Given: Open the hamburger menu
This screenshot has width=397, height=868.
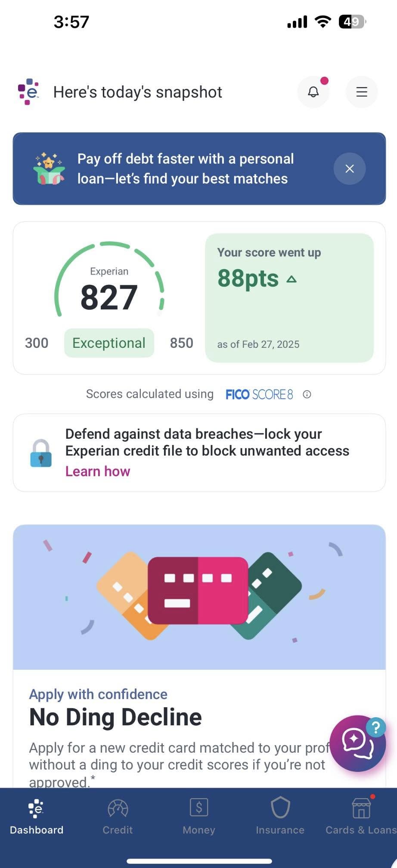Looking at the screenshot, I should point(361,92).
